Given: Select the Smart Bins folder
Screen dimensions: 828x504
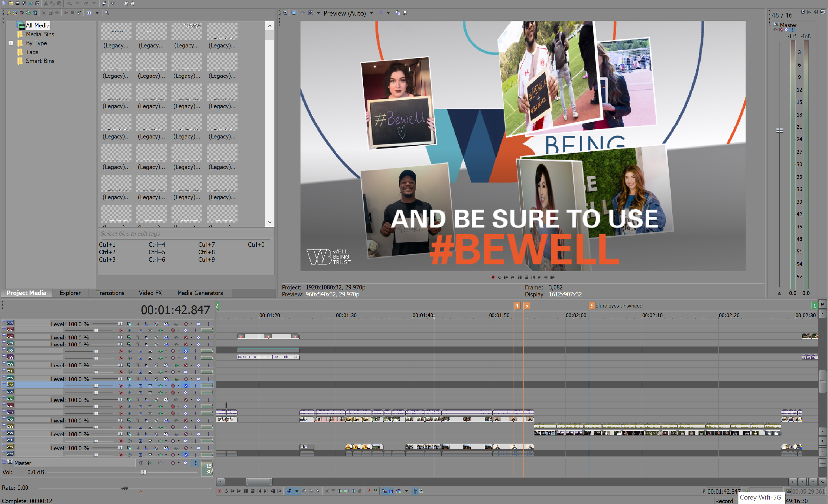Looking at the screenshot, I should 40,61.
